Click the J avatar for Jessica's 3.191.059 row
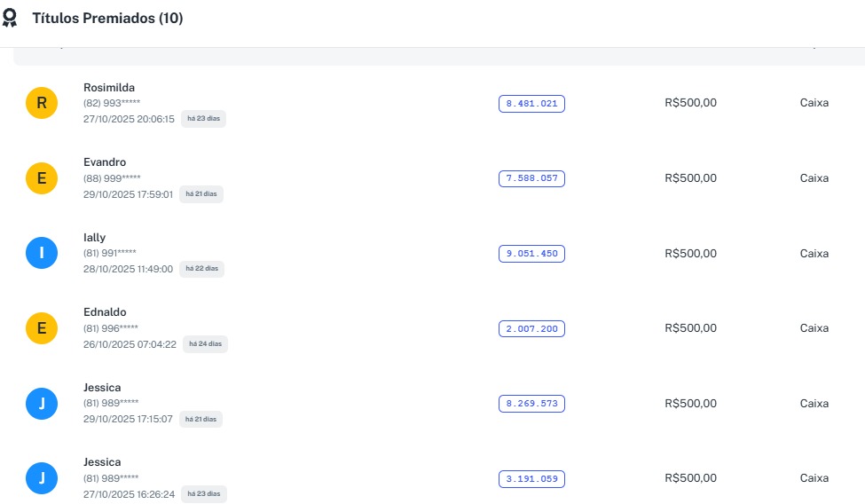The image size is (865, 504). click(42, 478)
